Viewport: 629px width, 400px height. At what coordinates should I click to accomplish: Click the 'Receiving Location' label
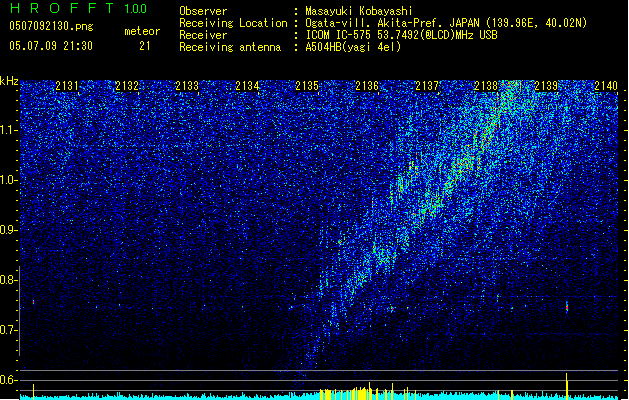(233, 23)
